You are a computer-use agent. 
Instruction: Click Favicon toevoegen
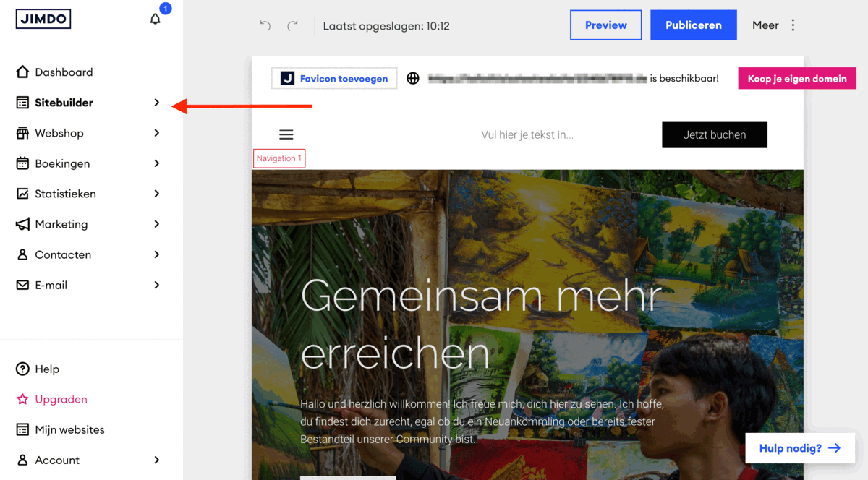pos(334,78)
